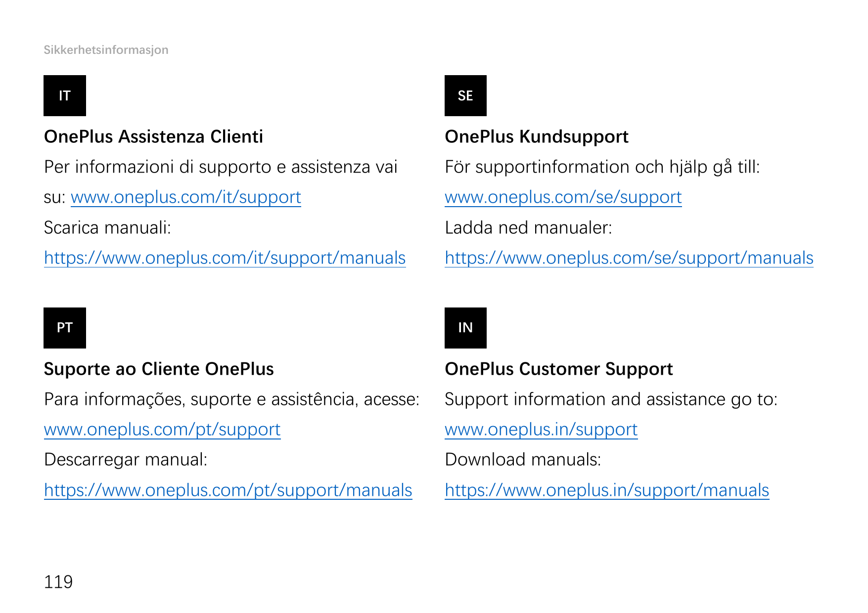Click the text Descarregar manual:

click(126, 460)
